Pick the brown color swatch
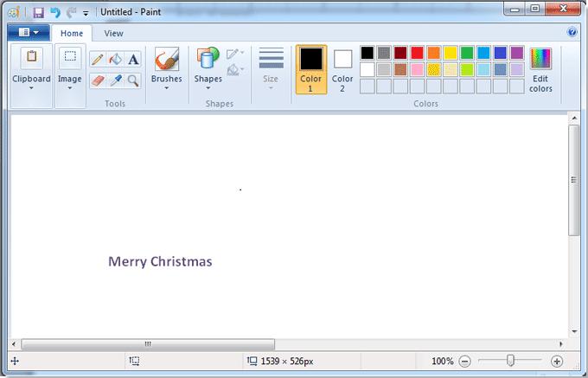 pos(400,69)
